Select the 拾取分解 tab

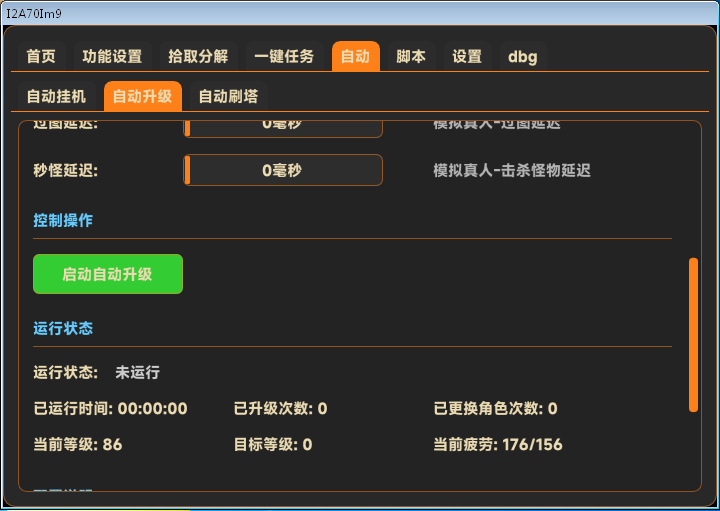pos(198,57)
